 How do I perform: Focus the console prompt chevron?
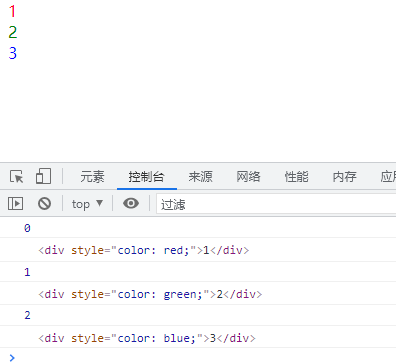click(x=12, y=357)
